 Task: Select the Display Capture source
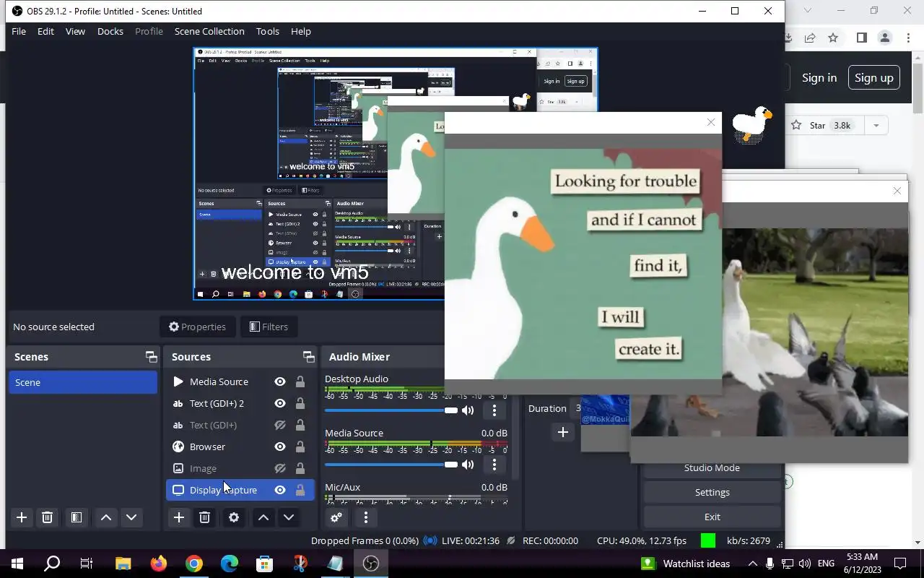coord(240,490)
